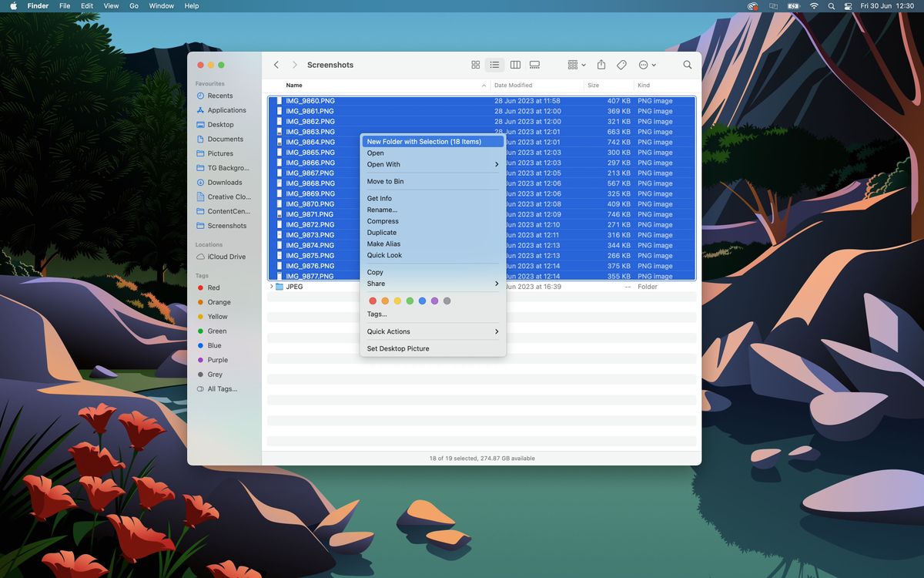This screenshot has width=924, height=578.
Task: Switch to column view
Action: pyautogui.click(x=514, y=65)
